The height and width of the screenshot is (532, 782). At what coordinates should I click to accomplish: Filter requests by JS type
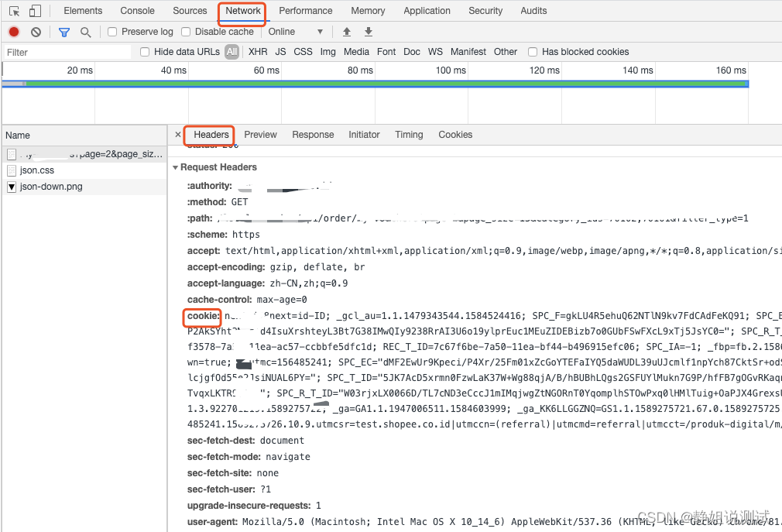tap(281, 52)
